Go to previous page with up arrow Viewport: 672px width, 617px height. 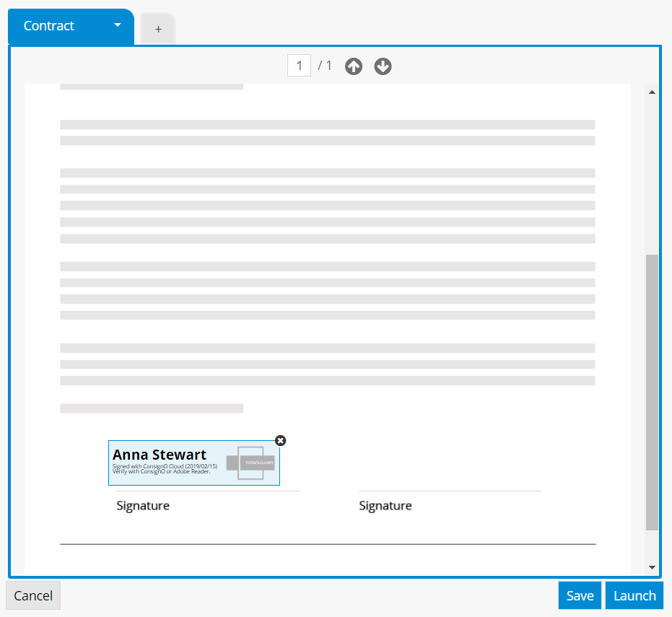click(x=353, y=66)
